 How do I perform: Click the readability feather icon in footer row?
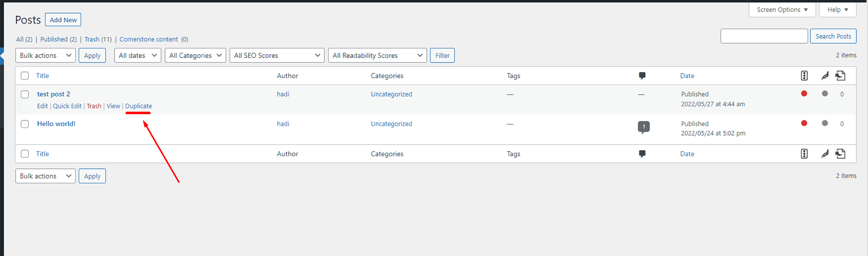(825, 154)
